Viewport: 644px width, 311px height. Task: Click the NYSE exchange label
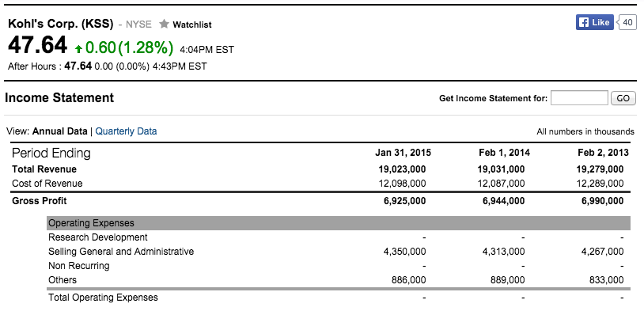138,25
